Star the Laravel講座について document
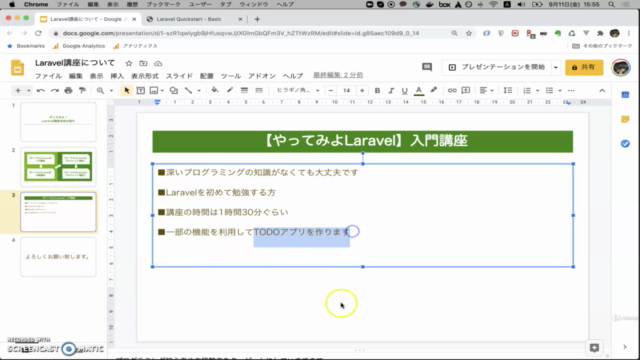Viewport: 640px width, 360px height. (x=129, y=63)
